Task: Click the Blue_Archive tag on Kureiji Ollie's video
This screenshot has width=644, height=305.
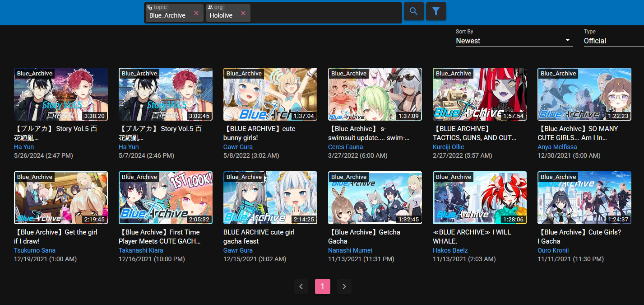Action: (453, 74)
